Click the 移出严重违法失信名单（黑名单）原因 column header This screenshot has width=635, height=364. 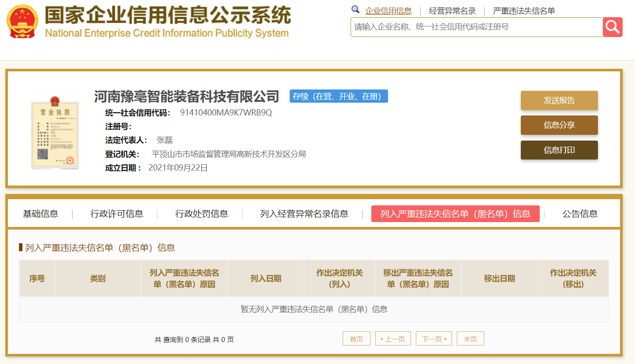[x=418, y=278]
